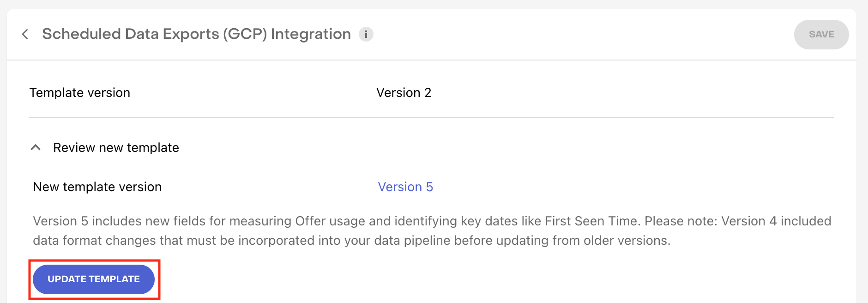Click "Offer usage" in the description
This screenshot has width=868, height=303.
pos(330,221)
